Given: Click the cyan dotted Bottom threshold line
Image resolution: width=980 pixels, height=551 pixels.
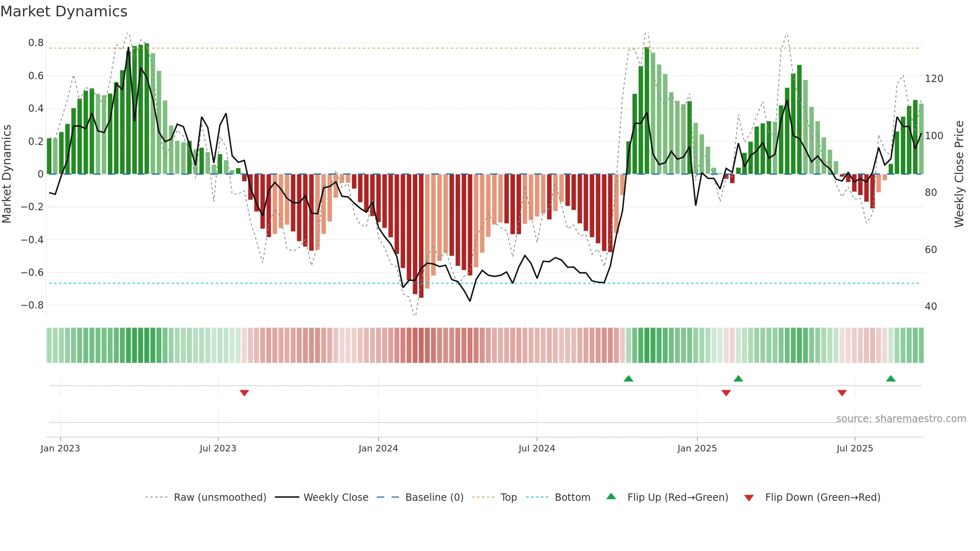Looking at the screenshot, I should 484,283.
